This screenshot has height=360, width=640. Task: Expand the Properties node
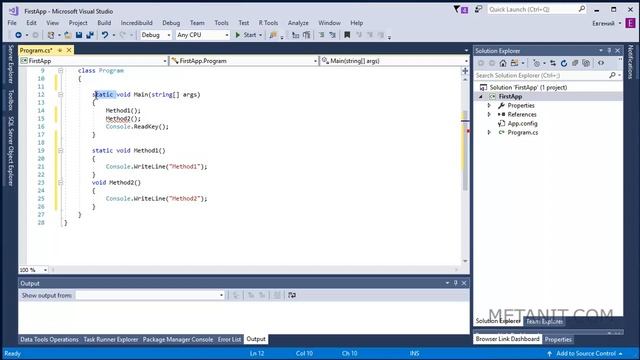489,106
